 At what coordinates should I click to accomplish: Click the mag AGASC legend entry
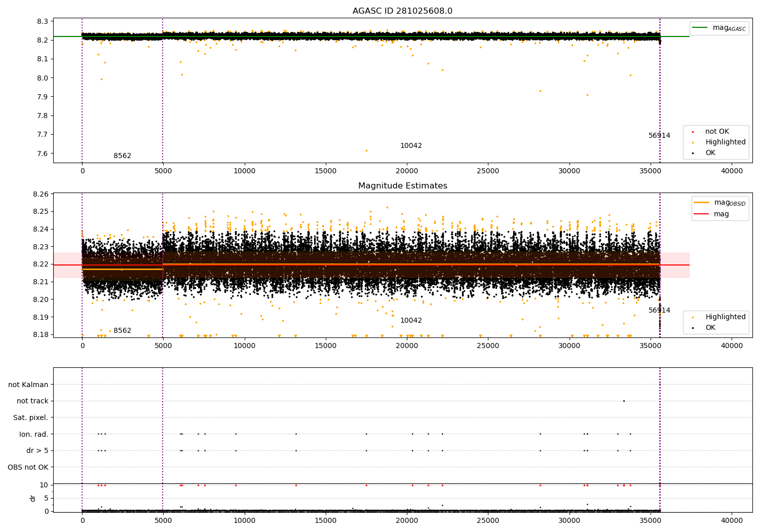coord(719,28)
